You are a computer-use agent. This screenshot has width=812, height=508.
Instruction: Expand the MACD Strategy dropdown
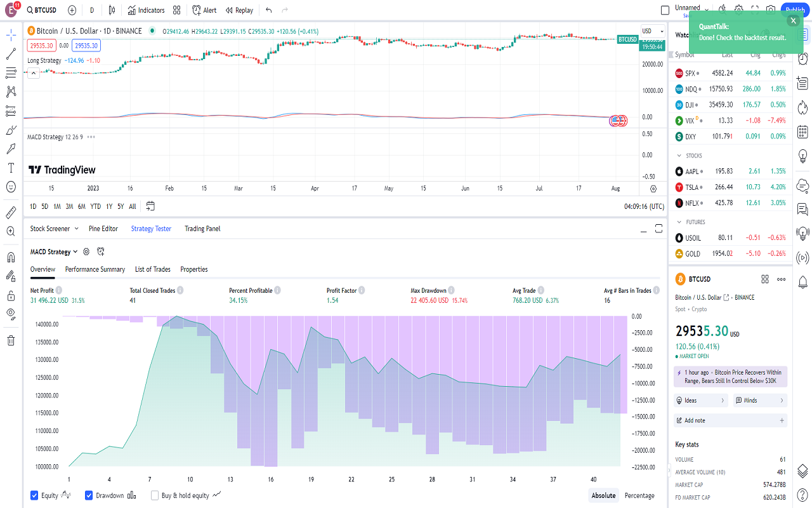tap(75, 252)
